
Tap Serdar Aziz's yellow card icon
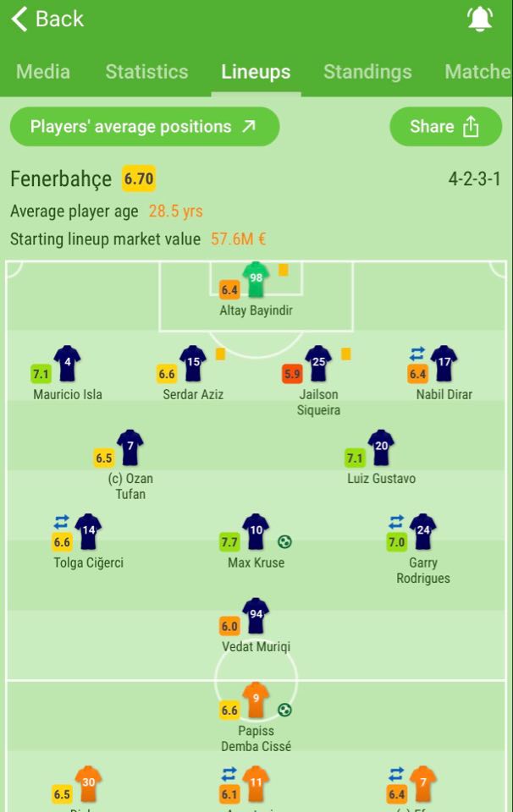pos(221,354)
